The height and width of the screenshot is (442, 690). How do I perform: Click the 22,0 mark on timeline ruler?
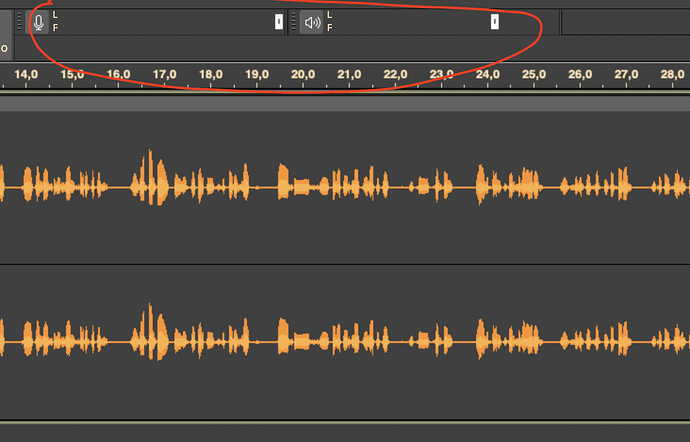395,74
